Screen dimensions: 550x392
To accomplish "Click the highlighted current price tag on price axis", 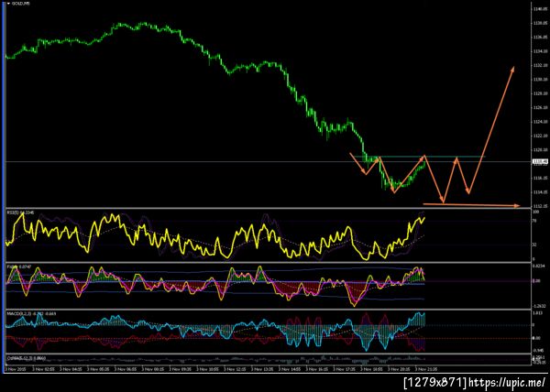I will click(x=538, y=161).
